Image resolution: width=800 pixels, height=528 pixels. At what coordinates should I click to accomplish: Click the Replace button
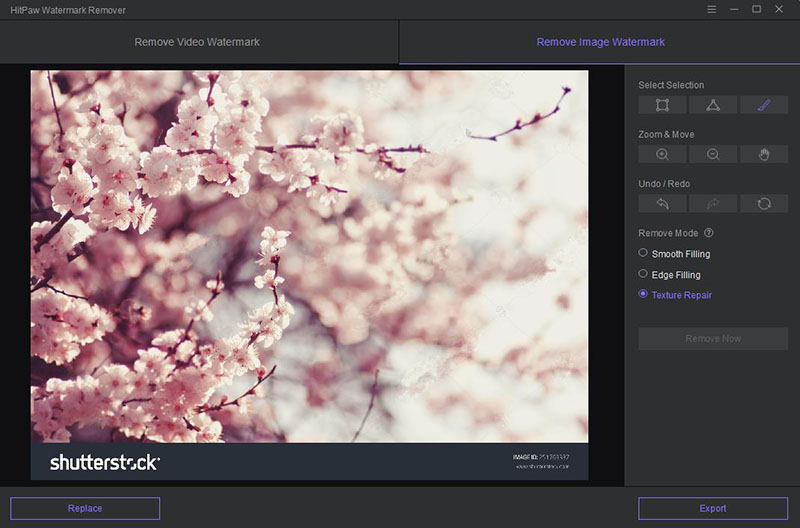pos(85,508)
